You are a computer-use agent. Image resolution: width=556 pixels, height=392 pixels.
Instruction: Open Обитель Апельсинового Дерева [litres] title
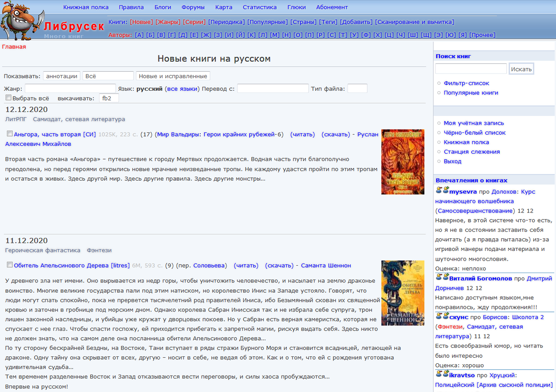tap(72, 266)
